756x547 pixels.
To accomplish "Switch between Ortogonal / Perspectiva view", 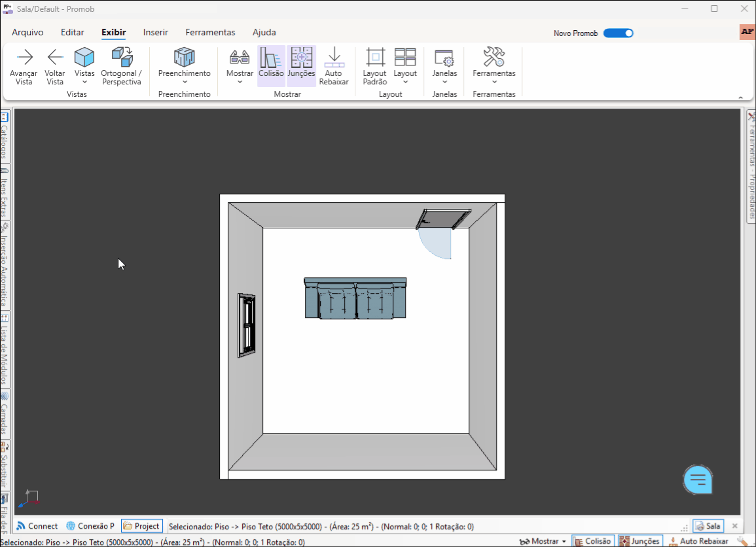I will click(x=121, y=65).
